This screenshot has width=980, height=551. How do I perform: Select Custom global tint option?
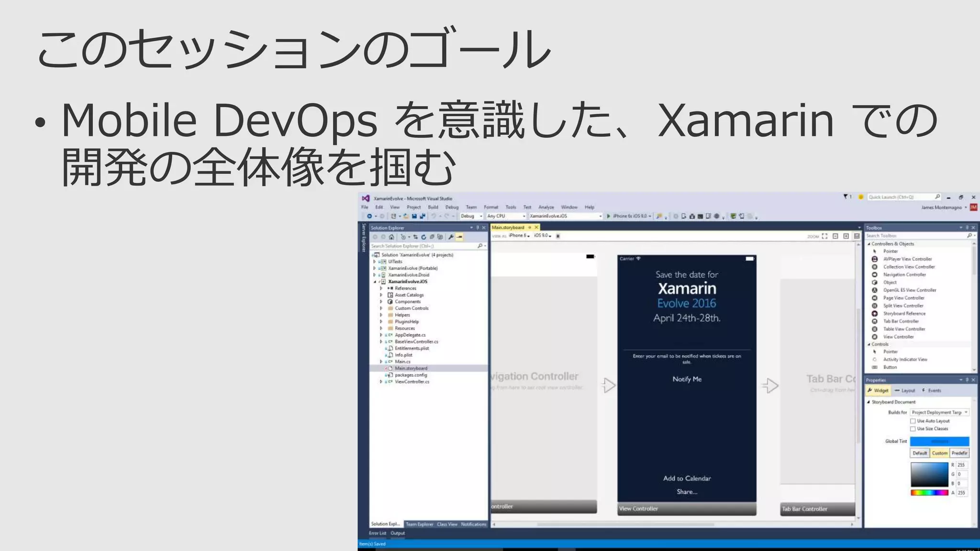pyautogui.click(x=939, y=453)
